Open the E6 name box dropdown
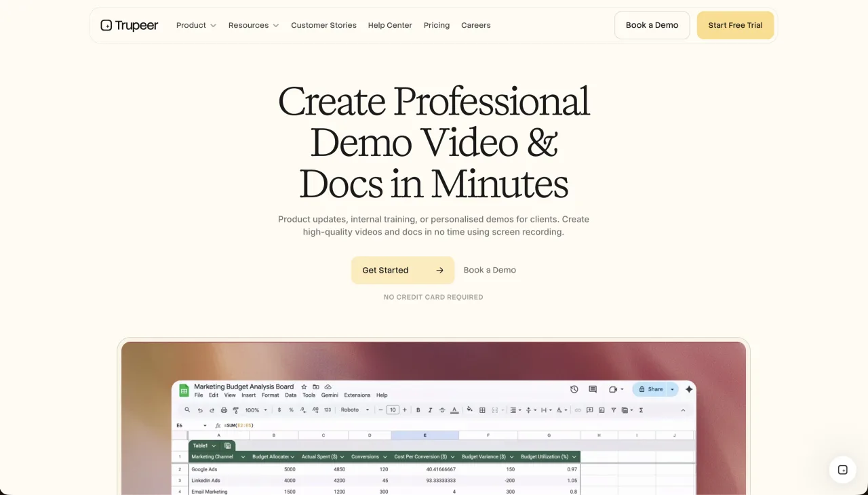 205,426
